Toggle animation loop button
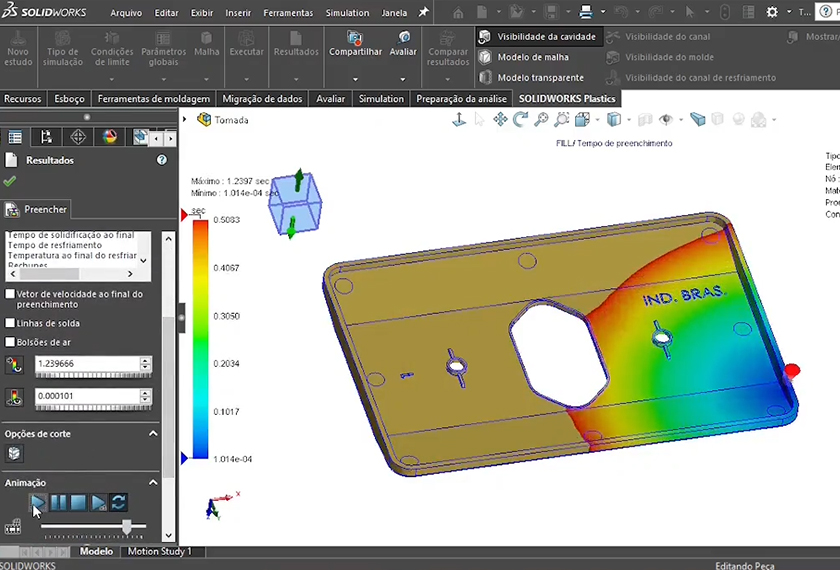This screenshot has width=840, height=570. pos(119,502)
